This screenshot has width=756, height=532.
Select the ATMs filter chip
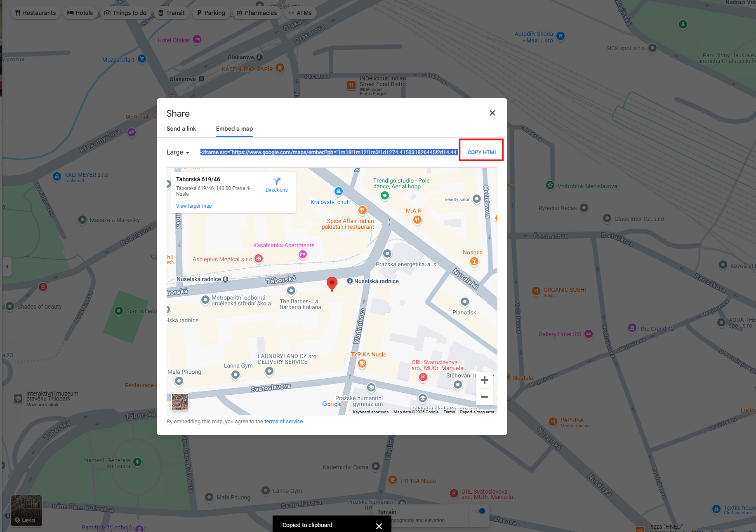[300, 13]
